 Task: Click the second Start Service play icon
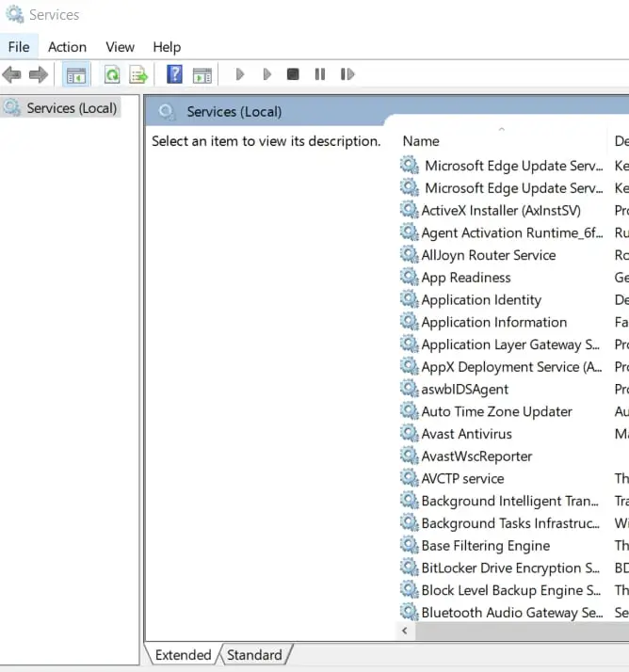[266, 74]
